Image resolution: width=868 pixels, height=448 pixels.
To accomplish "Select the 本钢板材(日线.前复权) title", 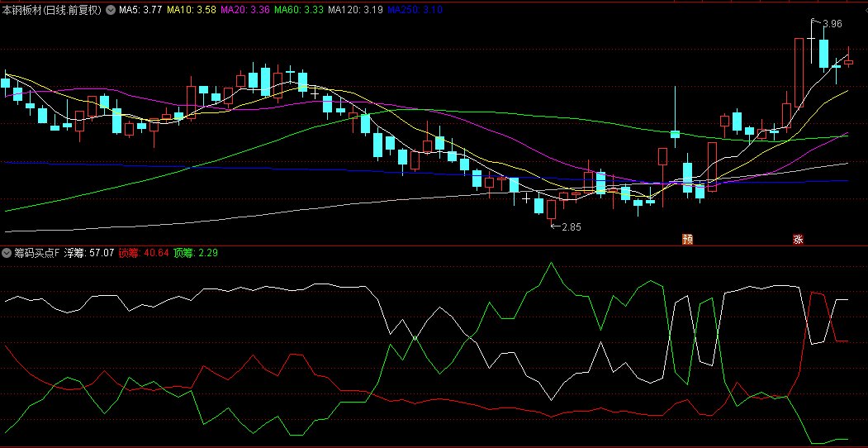I will click(52, 9).
